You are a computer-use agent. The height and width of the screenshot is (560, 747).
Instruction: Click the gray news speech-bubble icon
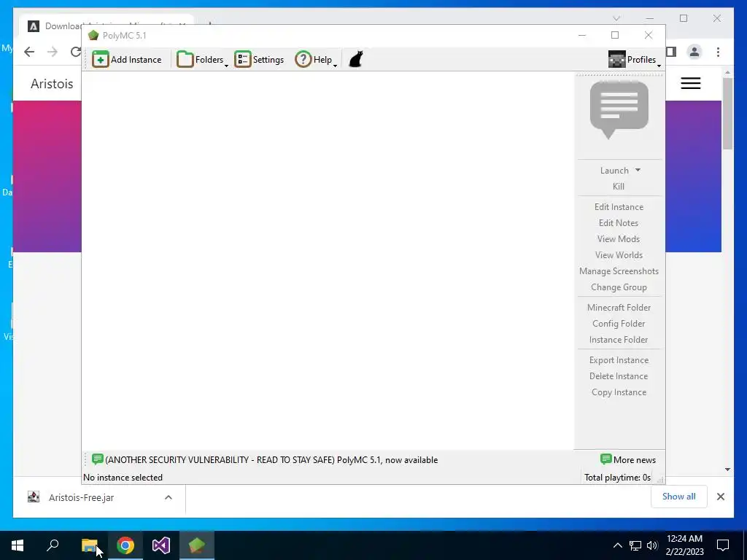pos(619,110)
